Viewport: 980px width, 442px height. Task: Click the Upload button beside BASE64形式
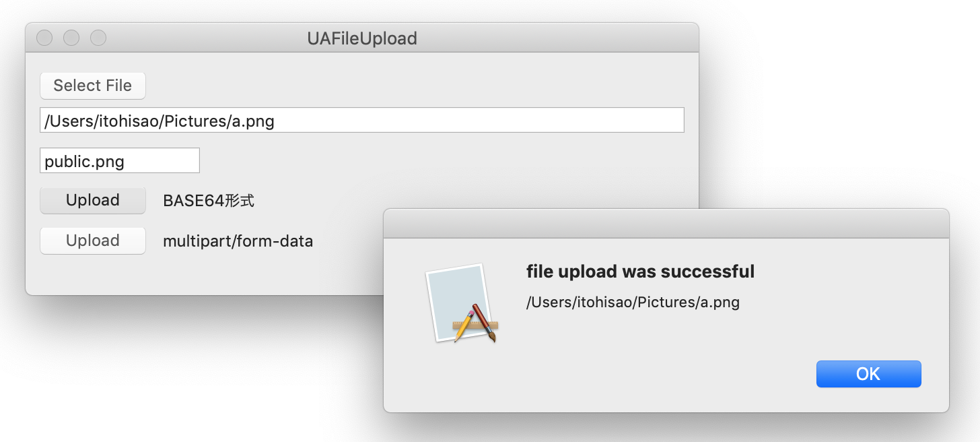(x=93, y=200)
